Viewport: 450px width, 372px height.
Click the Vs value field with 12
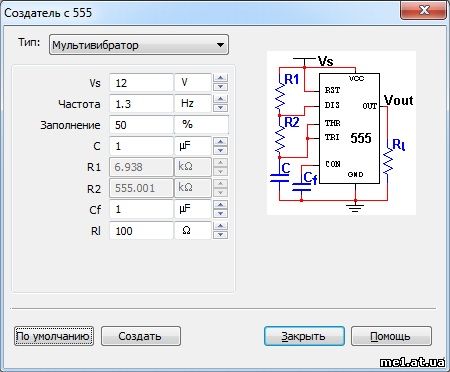pos(141,83)
